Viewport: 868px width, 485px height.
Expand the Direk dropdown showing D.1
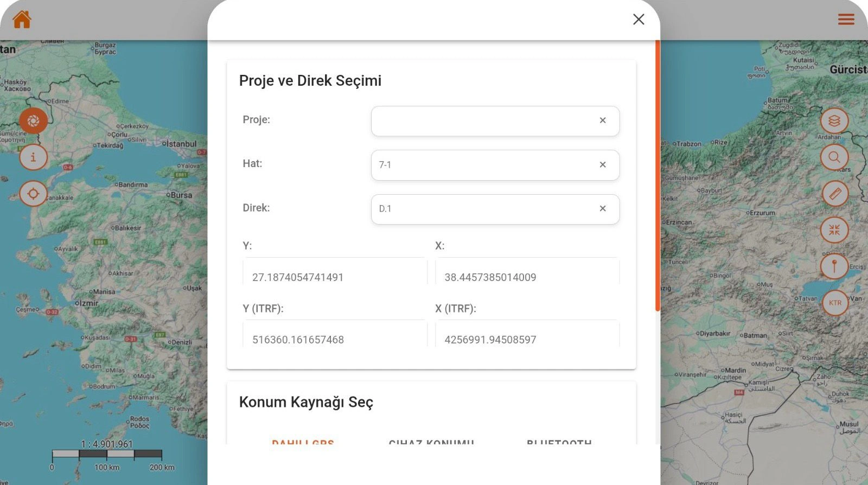(x=483, y=209)
